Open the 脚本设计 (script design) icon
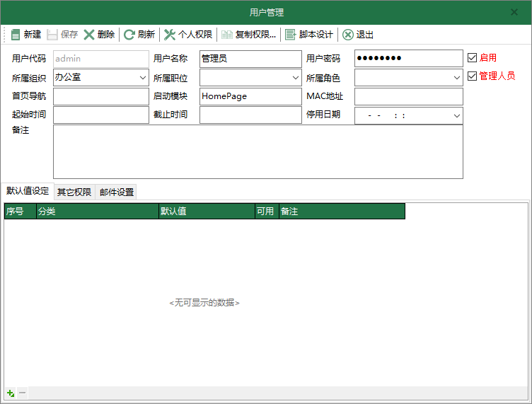This screenshot has width=532, height=404. tap(291, 35)
